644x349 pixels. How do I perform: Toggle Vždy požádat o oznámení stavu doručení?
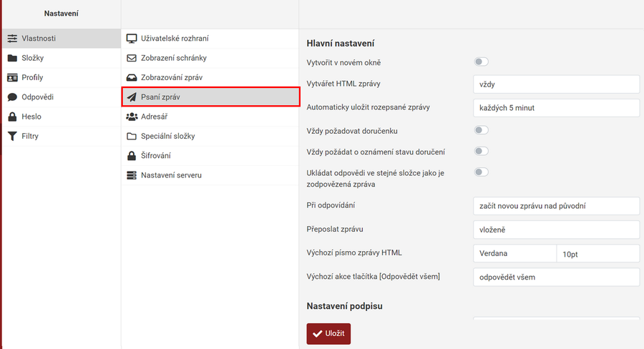481,152
